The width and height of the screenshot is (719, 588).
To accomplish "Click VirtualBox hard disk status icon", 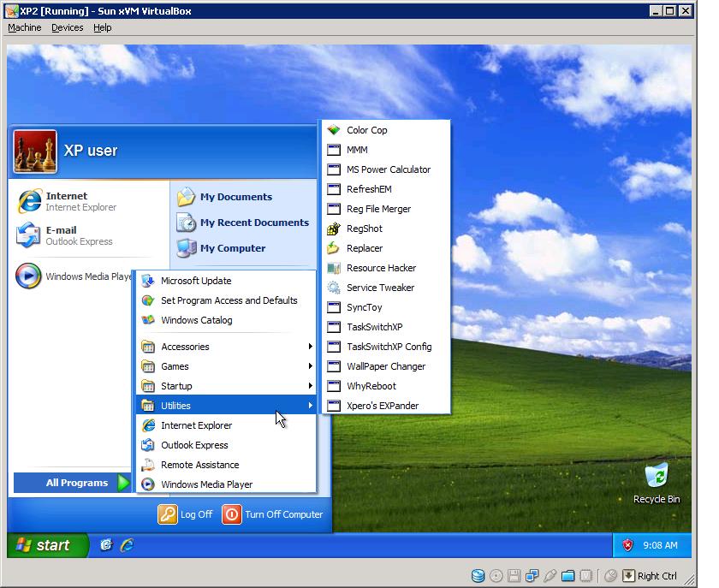I will pos(478,576).
